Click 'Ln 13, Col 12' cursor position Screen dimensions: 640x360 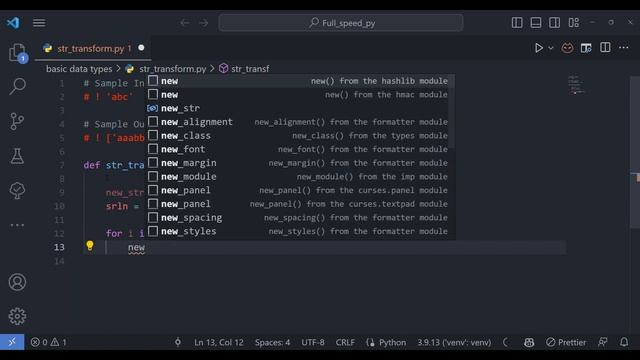pyautogui.click(x=219, y=342)
